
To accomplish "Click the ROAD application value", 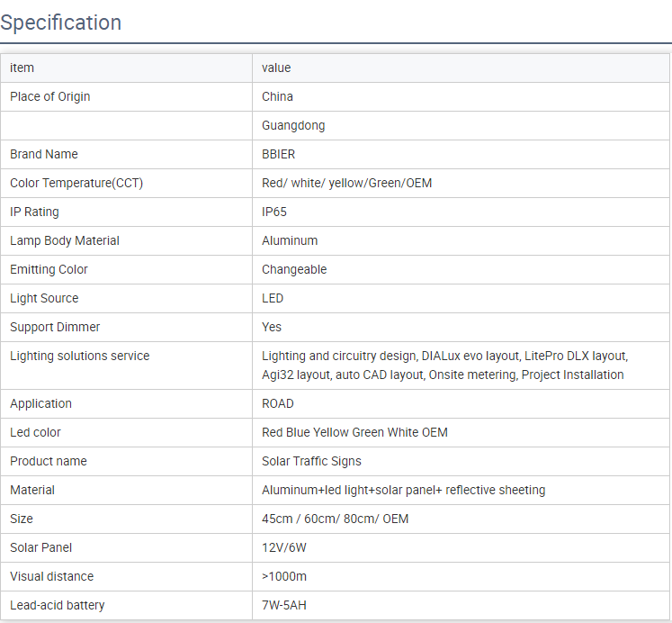I will [278, 403].
